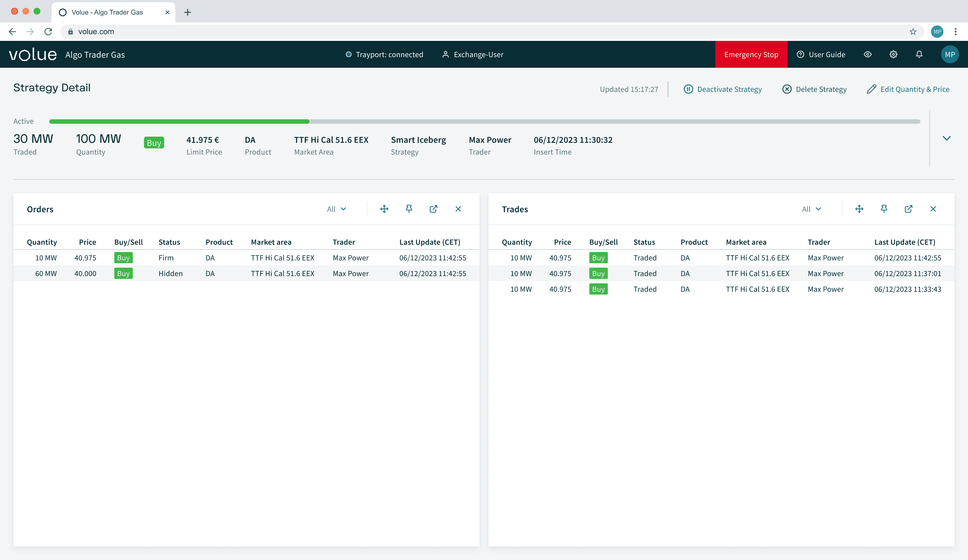Screen dimensions: 968x560
Task: Click the Emergency Stop button
Action: coord(751,55)
